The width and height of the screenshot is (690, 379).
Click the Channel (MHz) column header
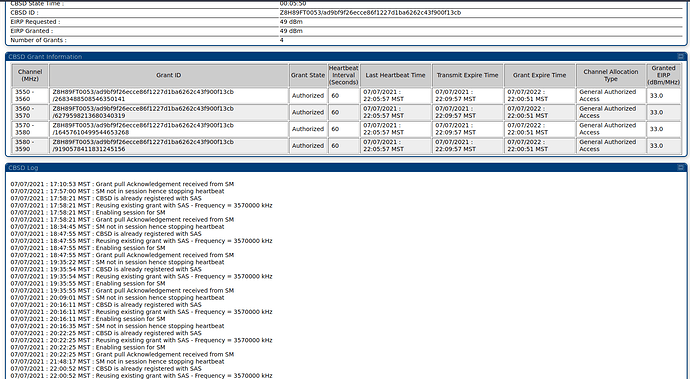tap(30, 75)
